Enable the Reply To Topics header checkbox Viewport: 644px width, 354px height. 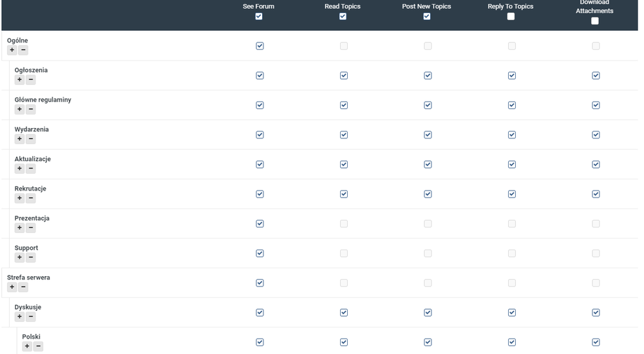(511, 17)
